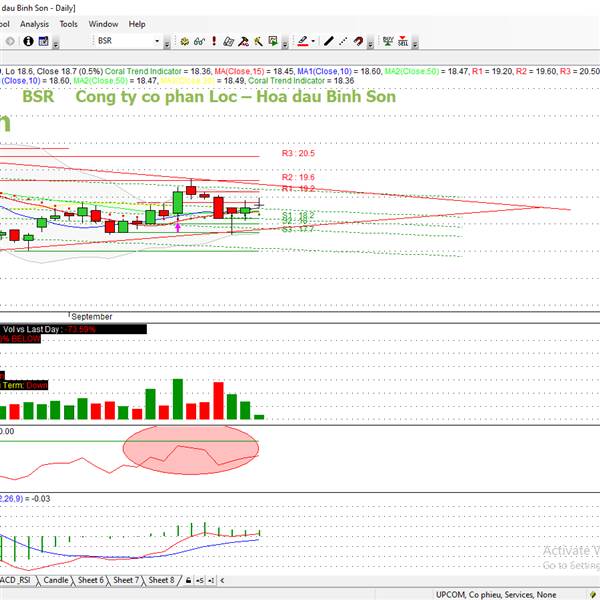600x600 pixels.
Task: Open the Window menu
Action: pos(103,24)
